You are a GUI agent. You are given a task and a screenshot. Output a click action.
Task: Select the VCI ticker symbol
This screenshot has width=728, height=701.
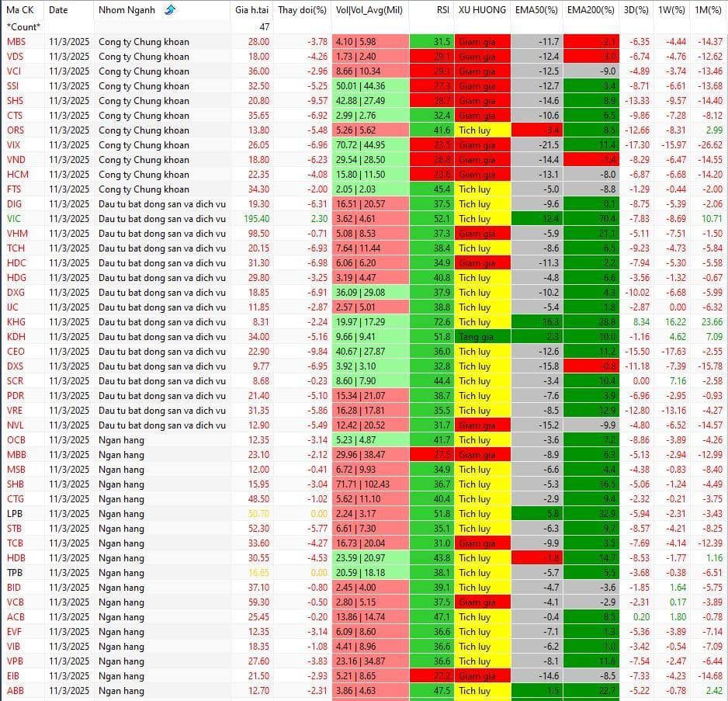point(14,71)
